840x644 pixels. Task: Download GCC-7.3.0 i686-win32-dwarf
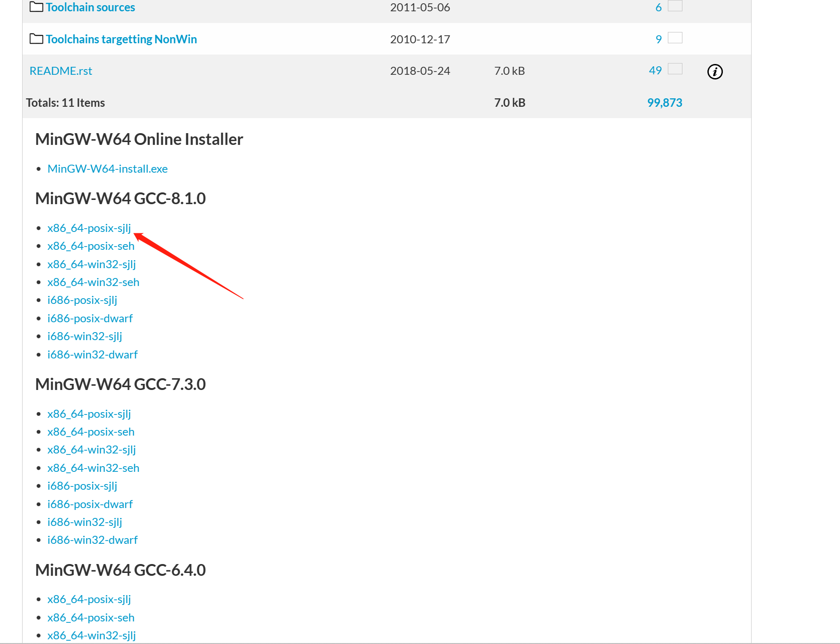92,540
